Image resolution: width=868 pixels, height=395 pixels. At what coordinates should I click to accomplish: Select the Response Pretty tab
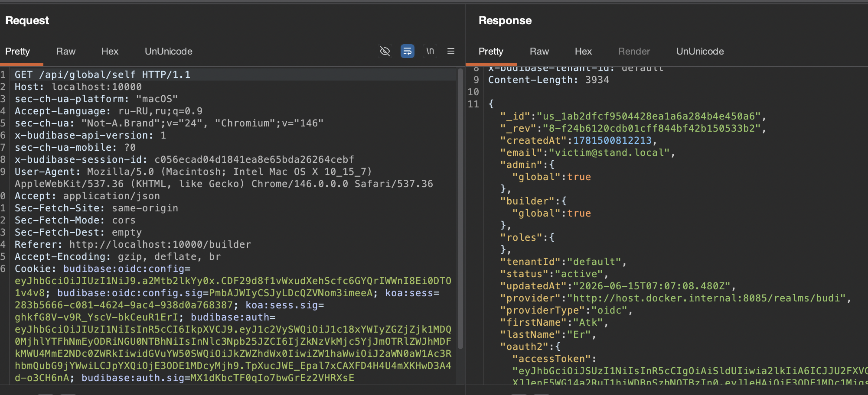(x=491, y=51)
